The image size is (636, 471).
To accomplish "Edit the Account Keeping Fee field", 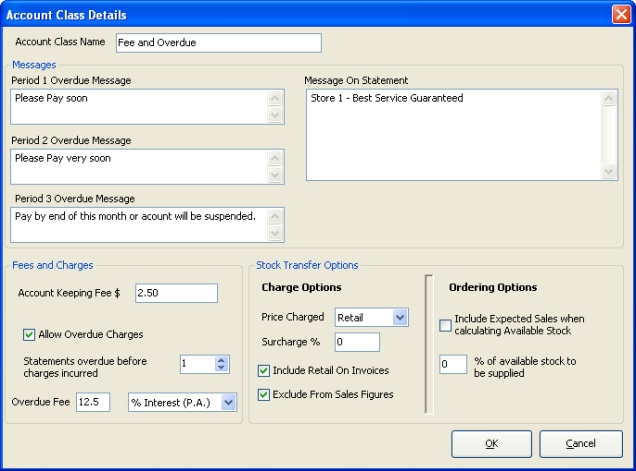I will click(176, 293).
